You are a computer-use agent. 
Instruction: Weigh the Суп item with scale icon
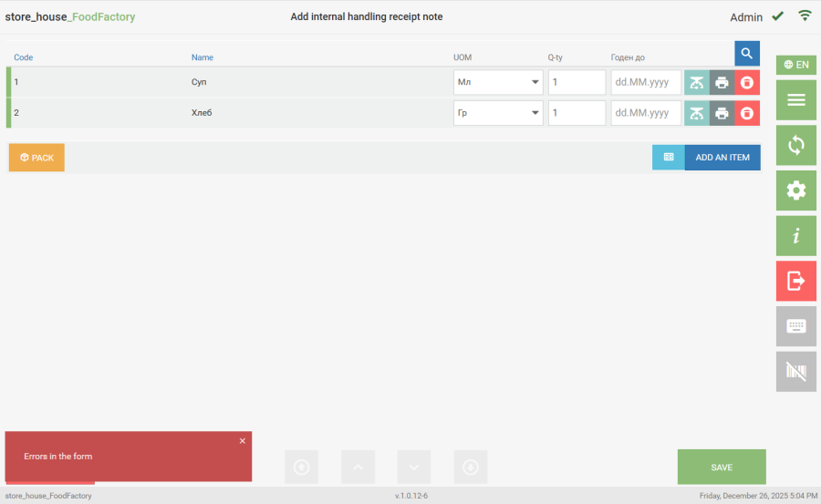697,83
